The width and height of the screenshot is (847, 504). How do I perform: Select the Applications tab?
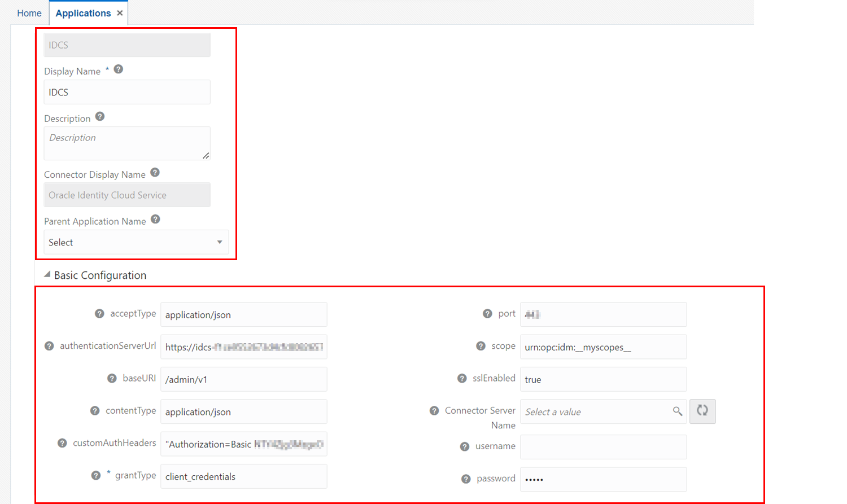coord(83,13)
